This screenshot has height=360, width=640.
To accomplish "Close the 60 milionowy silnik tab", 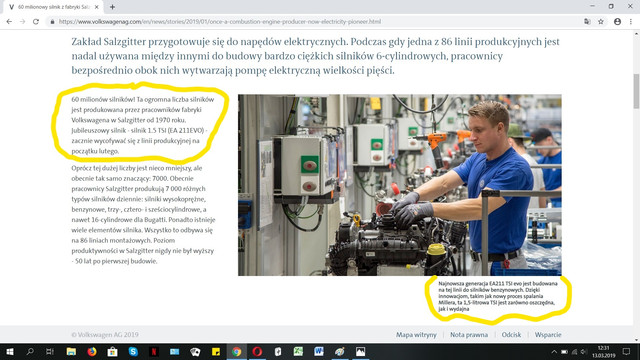I will click(97, 7).
